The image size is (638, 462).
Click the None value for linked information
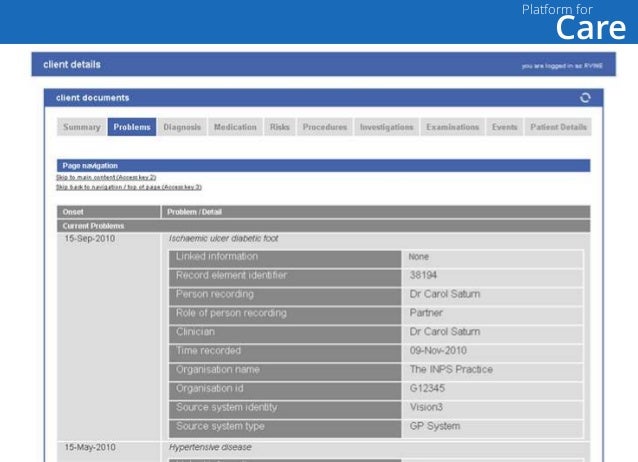coord(419,257)
